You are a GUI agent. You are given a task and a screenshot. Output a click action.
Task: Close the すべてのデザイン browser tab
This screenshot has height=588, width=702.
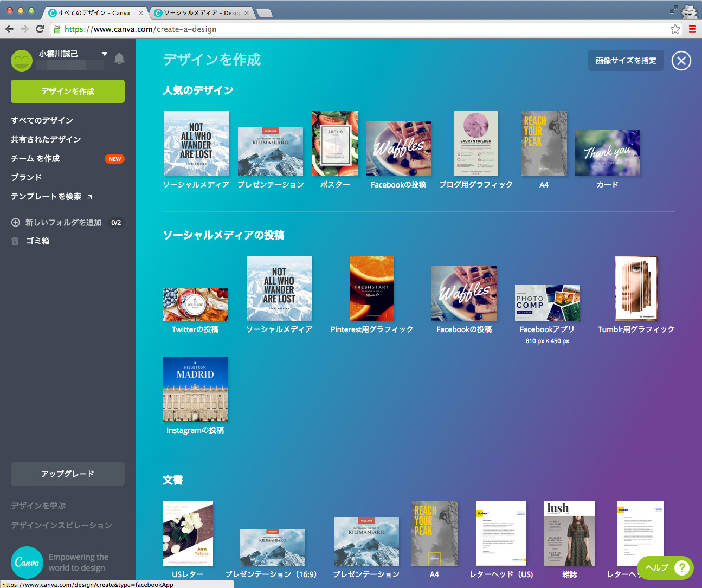coord(141,13)
